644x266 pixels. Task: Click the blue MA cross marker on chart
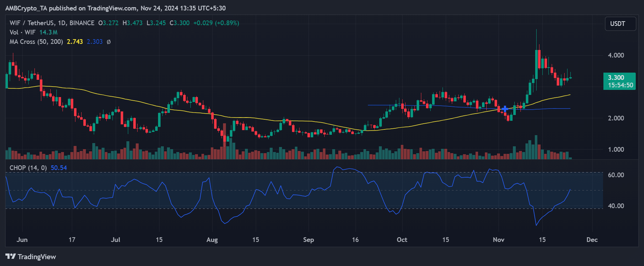(505, 109)
